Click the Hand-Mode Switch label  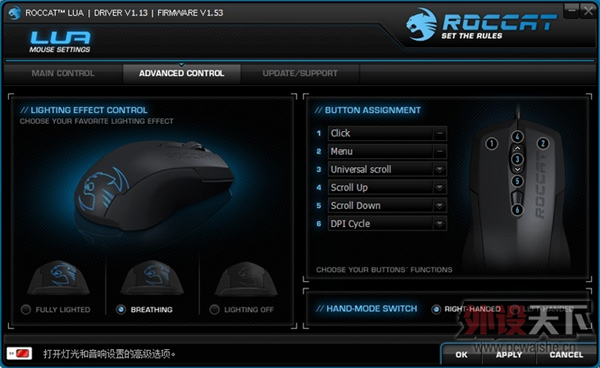coord(367,309)
